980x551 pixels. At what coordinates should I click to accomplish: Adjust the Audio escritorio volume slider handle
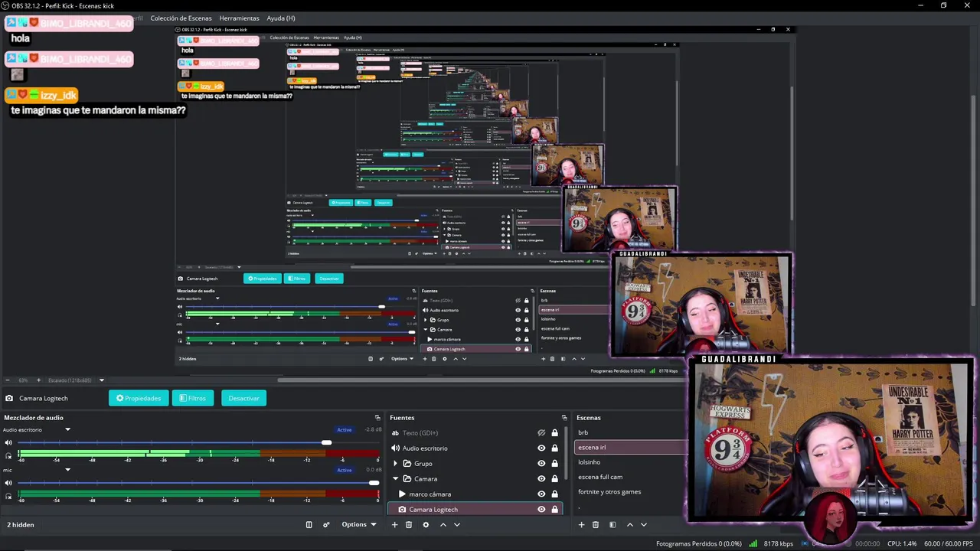(327, 442)
